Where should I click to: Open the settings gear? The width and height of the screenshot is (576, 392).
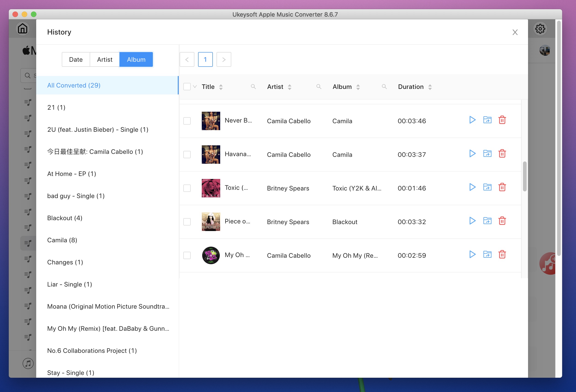click(540, 29)
